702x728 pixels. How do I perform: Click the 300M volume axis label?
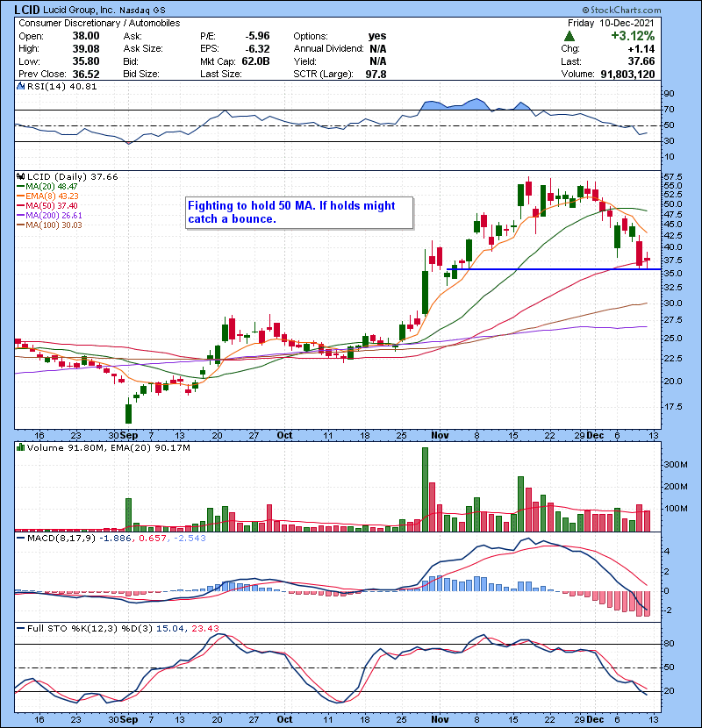[676, 464]
